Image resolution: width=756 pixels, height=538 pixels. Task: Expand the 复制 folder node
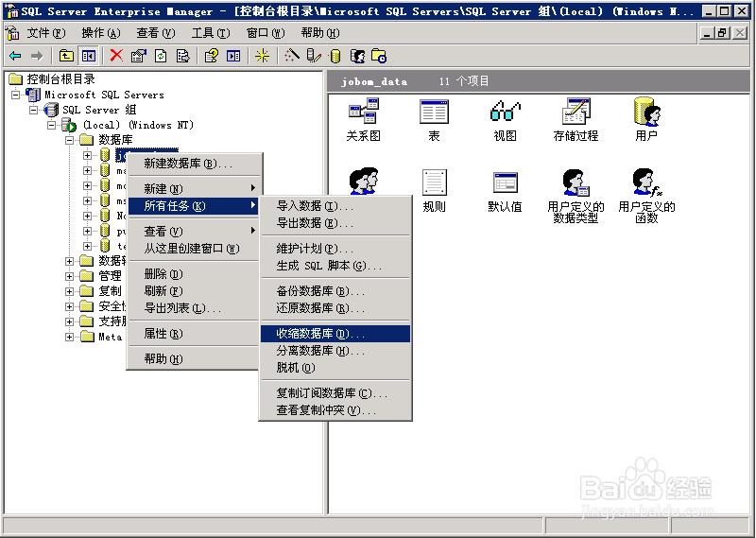pyautogui.click(x=69, y=291)
